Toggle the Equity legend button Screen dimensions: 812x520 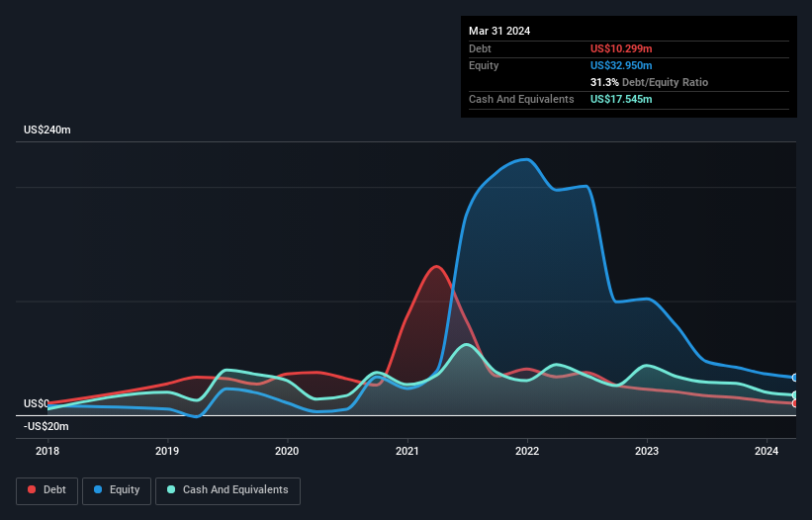coord(117,490)
